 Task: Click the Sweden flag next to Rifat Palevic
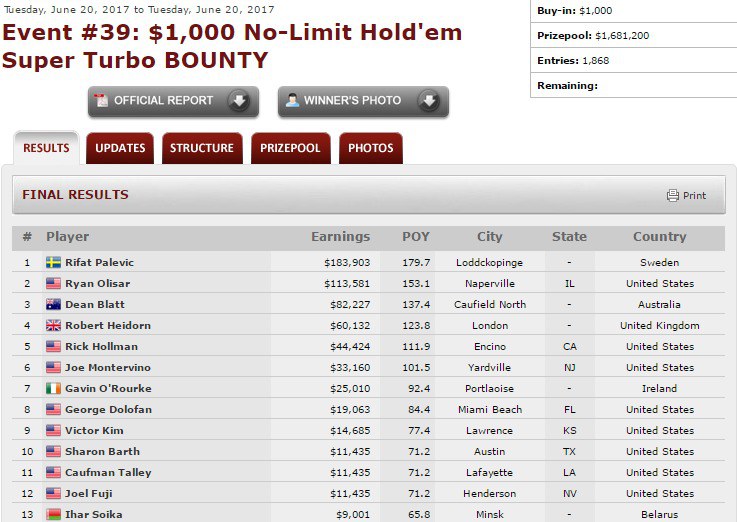click(x=54, y=263)
